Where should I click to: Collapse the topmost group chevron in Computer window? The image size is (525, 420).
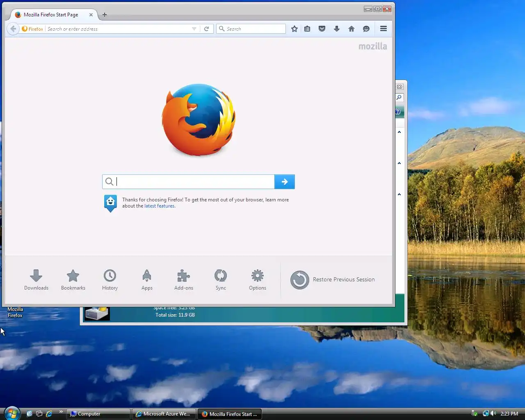click(x=399, y=132)
